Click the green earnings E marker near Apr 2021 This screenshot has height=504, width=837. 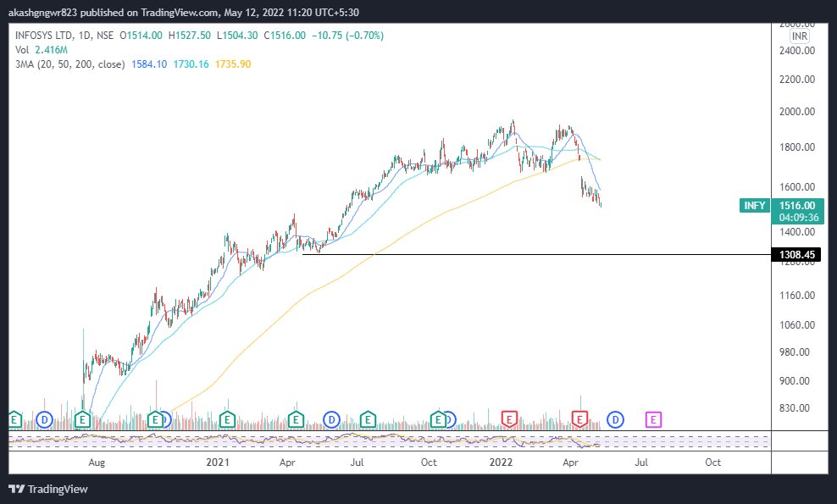pyautogui.click(x=296, y=419)
